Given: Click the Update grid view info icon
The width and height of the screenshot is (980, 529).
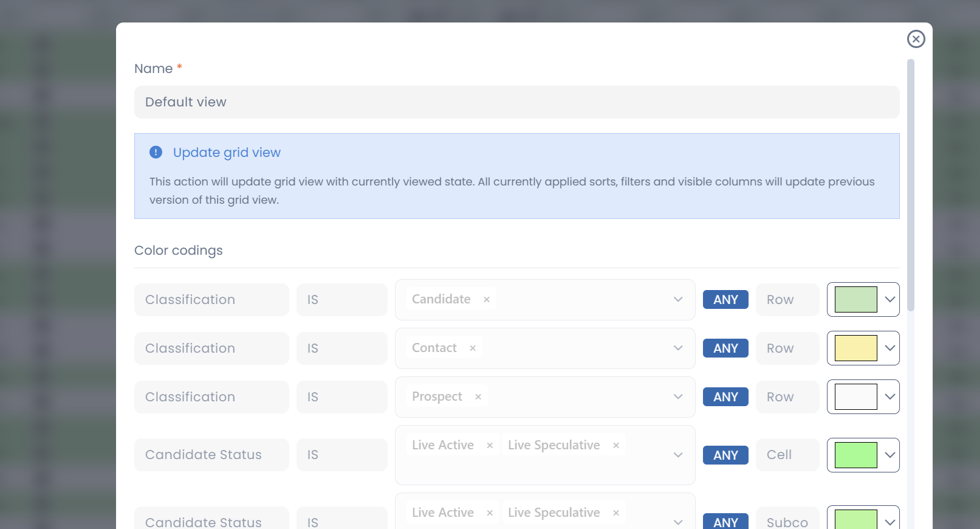Looking at the screenshot, I should pos(156,152).
